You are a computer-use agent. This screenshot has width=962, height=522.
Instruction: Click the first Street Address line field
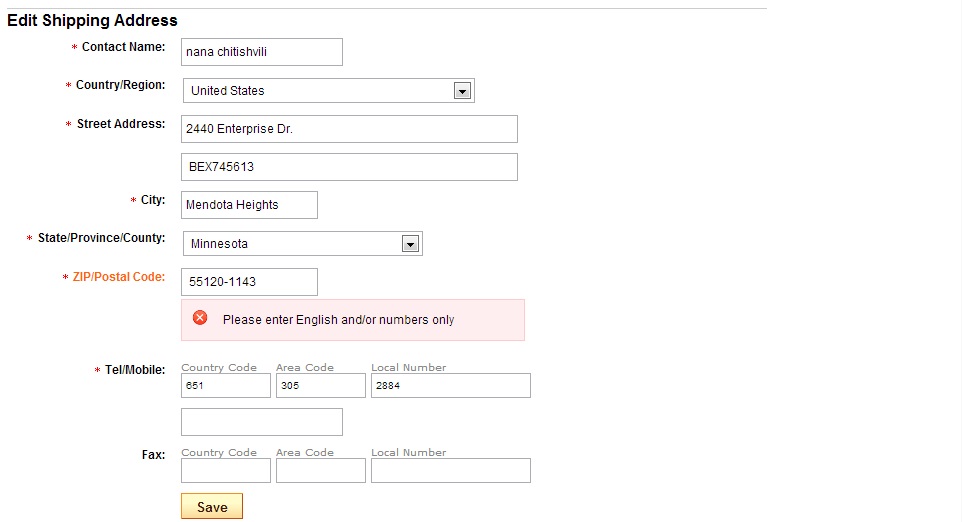tap(349, 129)
